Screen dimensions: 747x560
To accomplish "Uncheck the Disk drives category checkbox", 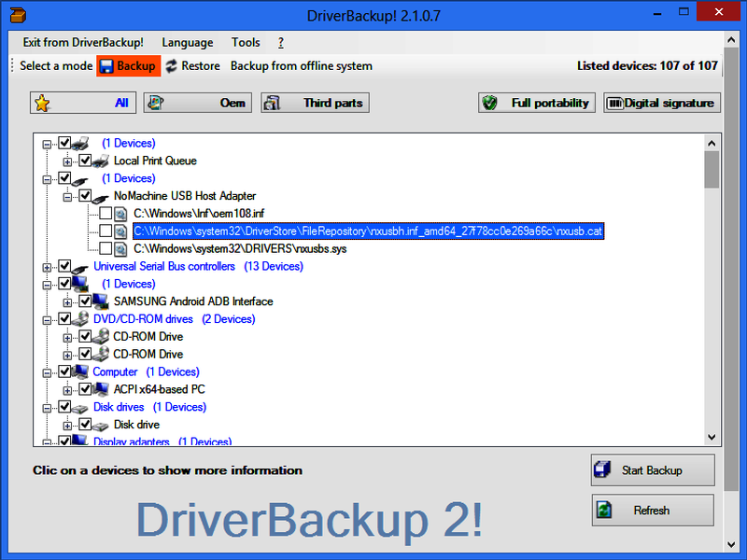I will tap(64, 407).
